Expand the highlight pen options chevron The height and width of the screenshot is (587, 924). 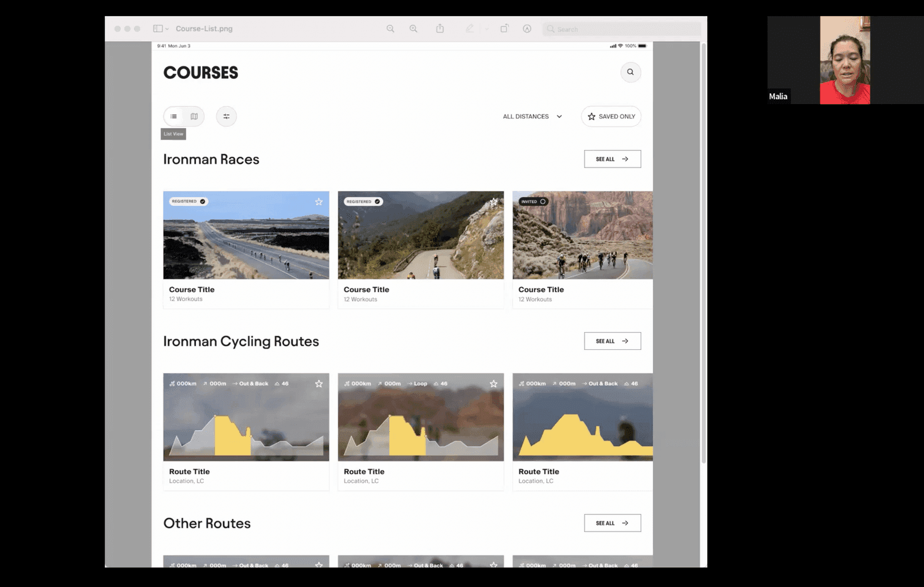(487, 29)
